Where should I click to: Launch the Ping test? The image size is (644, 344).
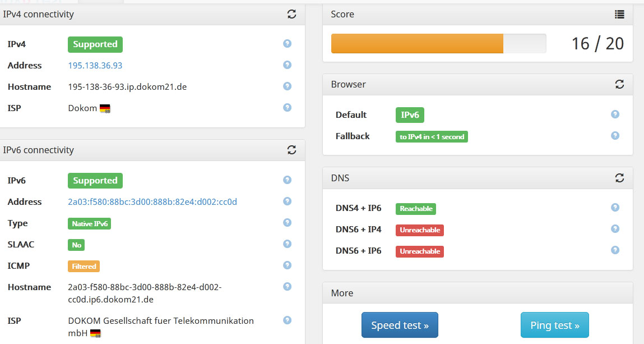point(555,325)
